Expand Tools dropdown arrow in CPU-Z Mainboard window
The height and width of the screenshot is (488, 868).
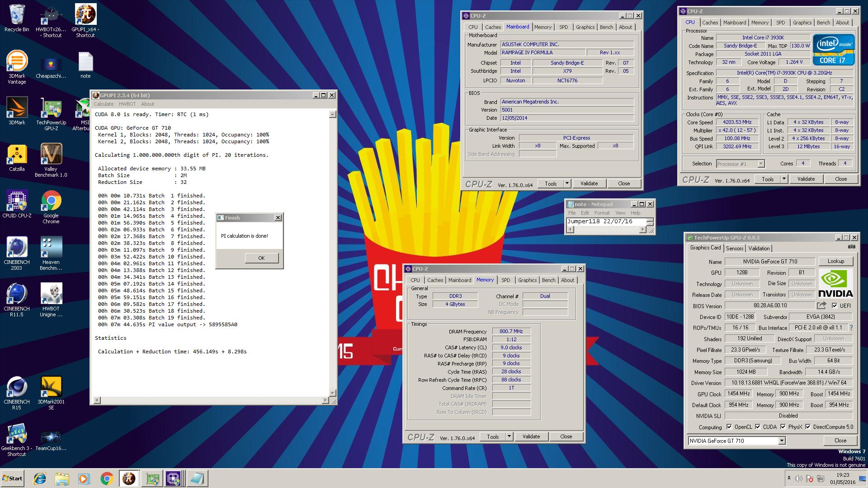tap(567, 183)
